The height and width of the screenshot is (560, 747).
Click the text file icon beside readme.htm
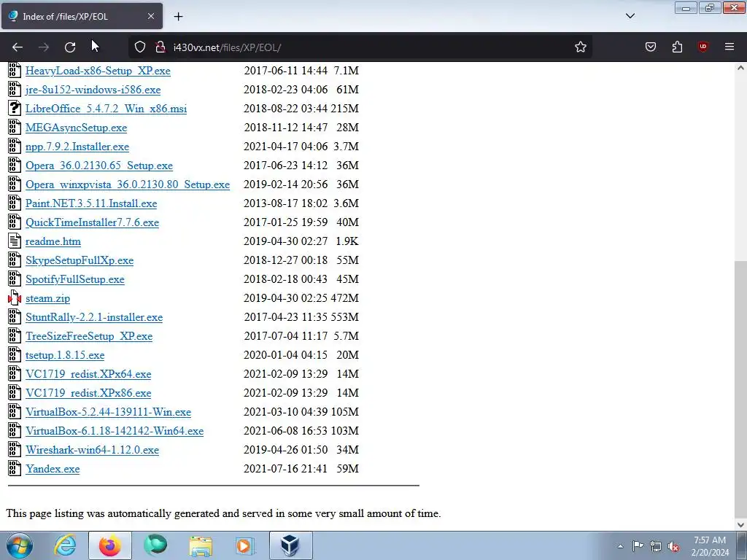(15, 241)
